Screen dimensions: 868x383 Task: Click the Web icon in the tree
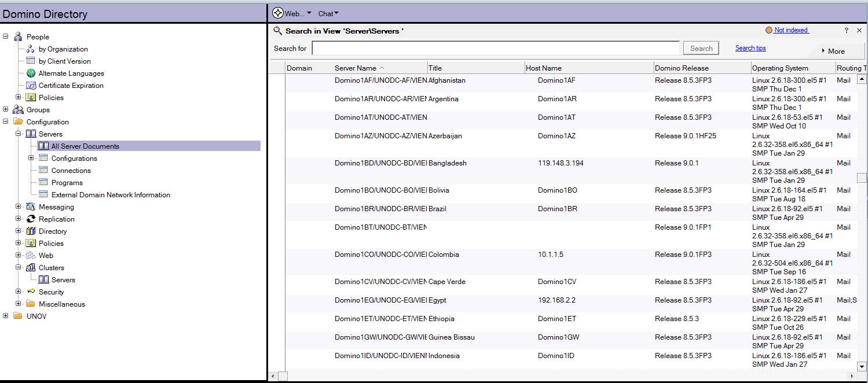click(x=31, y=256)
